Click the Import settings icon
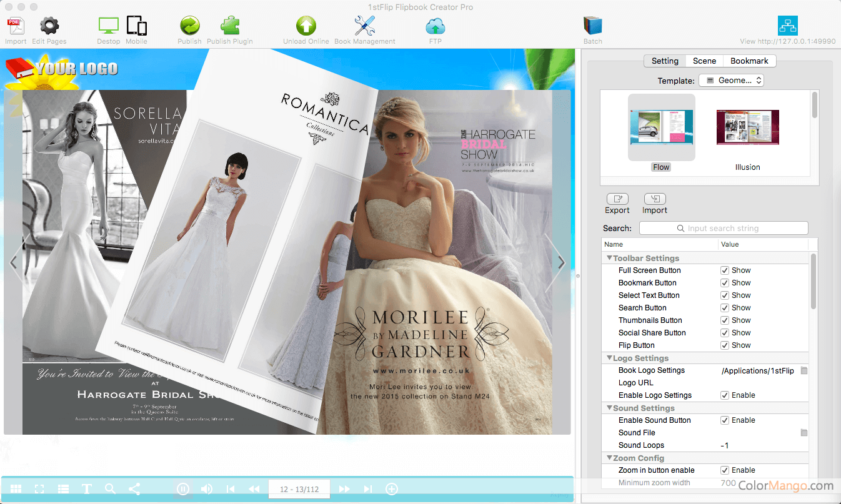The height and width of the screenshot is (504, 841). click(655, 199)
